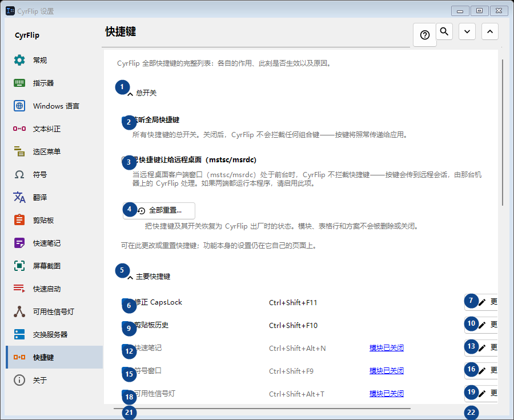
Task: Collapse the 主要快捷键 section
Action: (130, 277)
